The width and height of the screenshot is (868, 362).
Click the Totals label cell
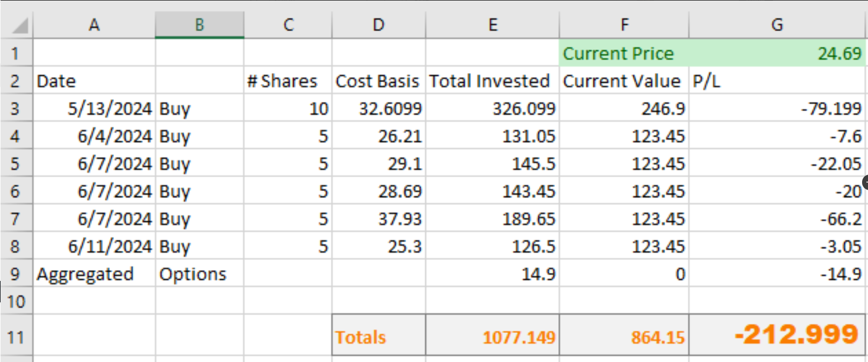[379, 335]
